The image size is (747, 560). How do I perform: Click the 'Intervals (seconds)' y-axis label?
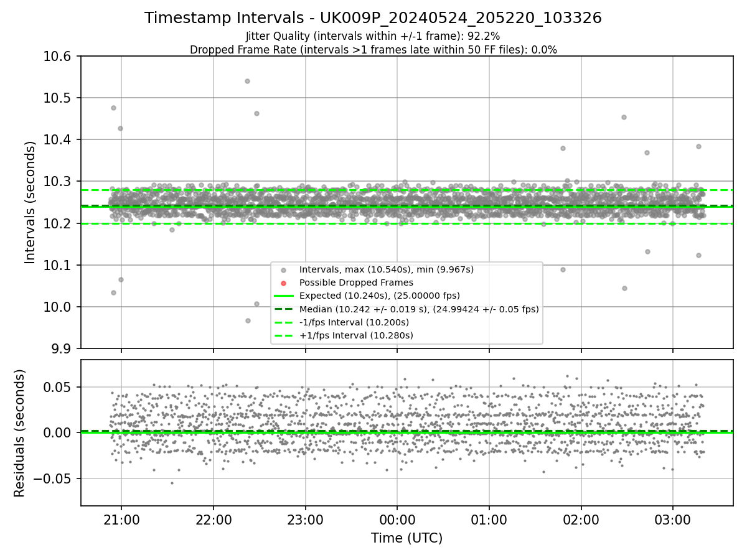(31, 202)
